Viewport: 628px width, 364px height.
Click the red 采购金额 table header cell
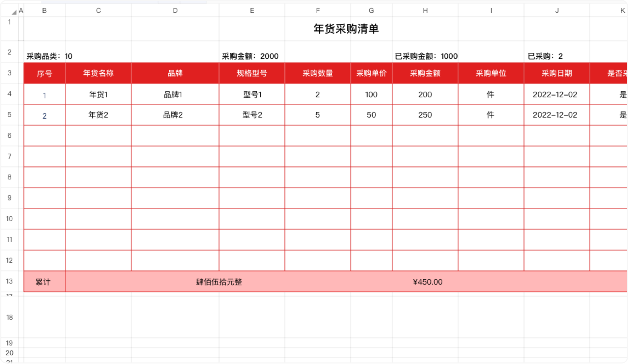click(x=425, y=73)
